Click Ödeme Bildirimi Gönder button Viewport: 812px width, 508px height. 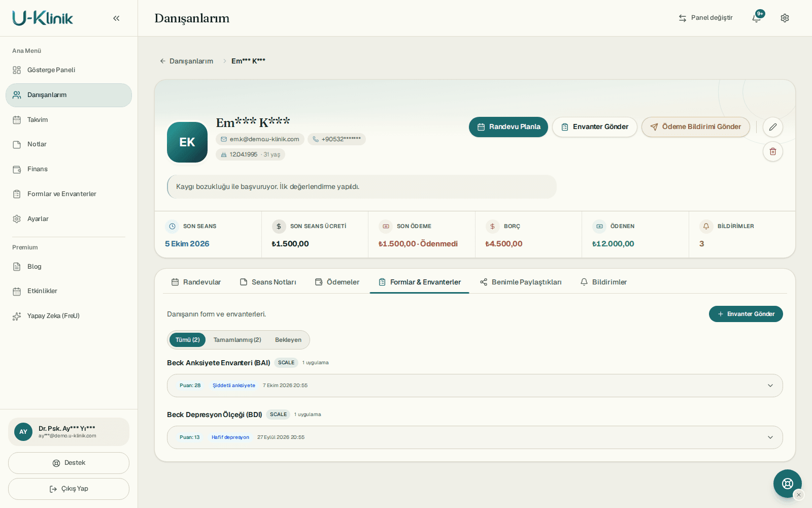pos(695,127)
